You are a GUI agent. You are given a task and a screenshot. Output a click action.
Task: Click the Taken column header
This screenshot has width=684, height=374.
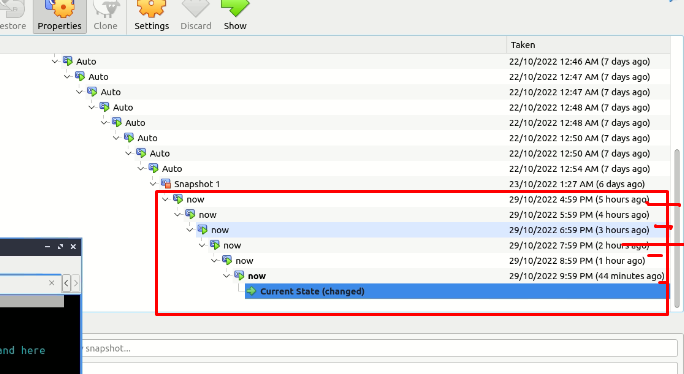click(x=523, y=45)
